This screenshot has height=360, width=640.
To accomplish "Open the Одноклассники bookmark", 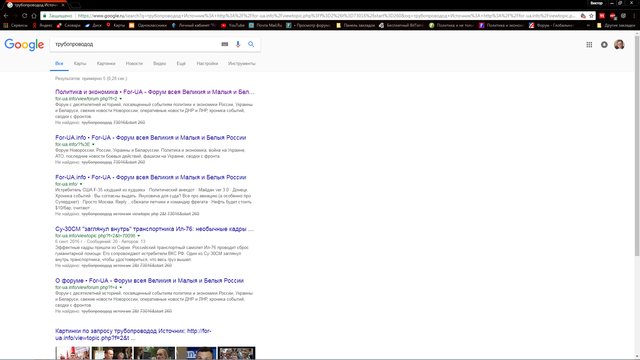I will click(148, 25).
